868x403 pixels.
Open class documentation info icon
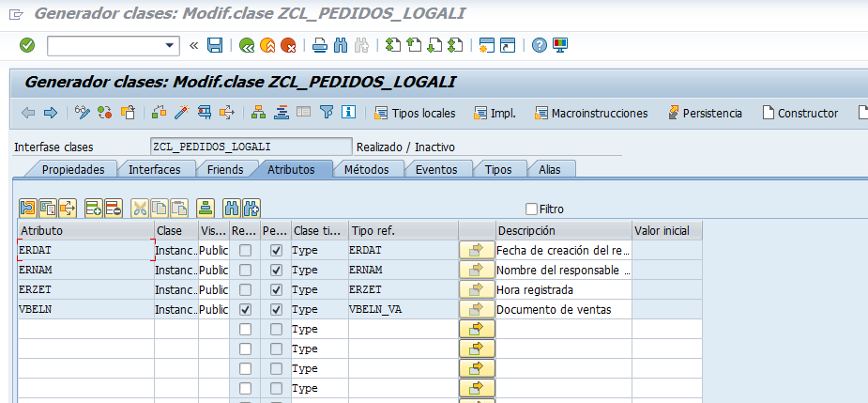(348, 113)
